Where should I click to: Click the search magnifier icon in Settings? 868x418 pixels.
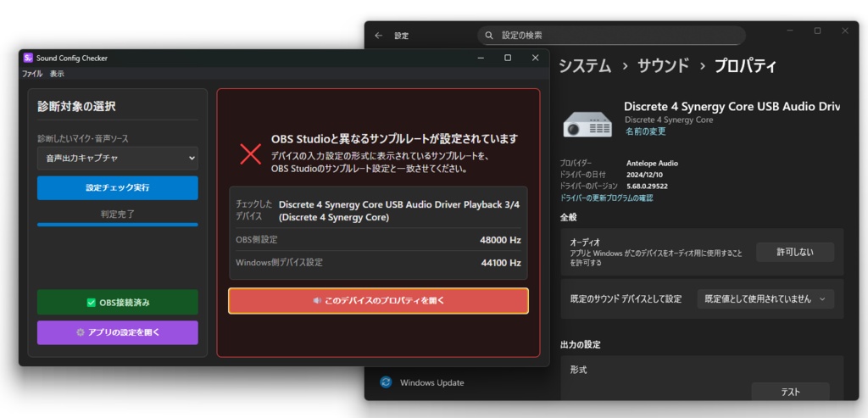pos(489,36)
